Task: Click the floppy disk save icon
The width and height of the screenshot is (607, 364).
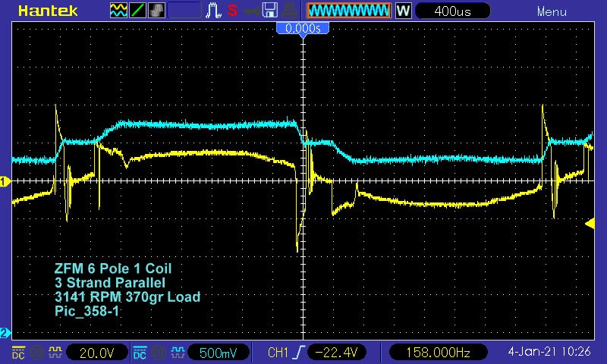Action: click(270, 11)
